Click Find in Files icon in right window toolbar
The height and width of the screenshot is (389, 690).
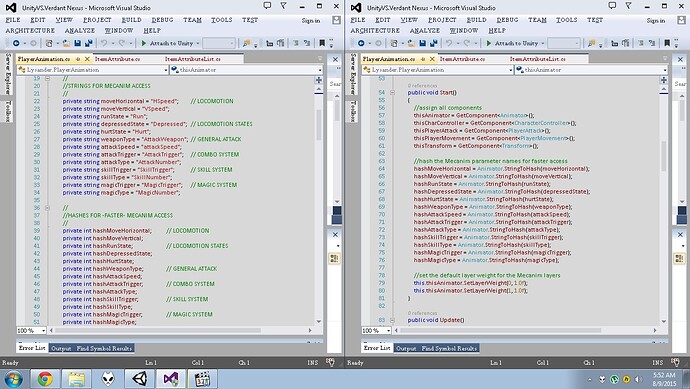(591, 43)
